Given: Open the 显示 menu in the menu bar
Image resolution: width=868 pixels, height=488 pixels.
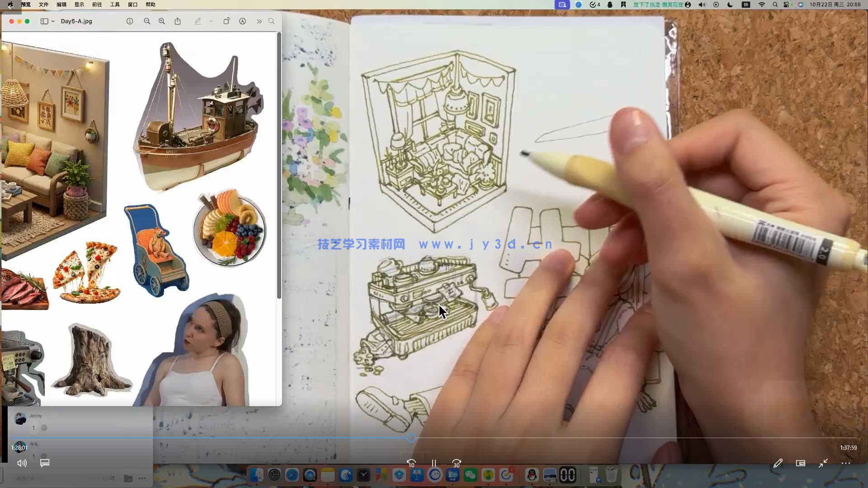Looking at the screenshot, I should (x=79, y=5).
